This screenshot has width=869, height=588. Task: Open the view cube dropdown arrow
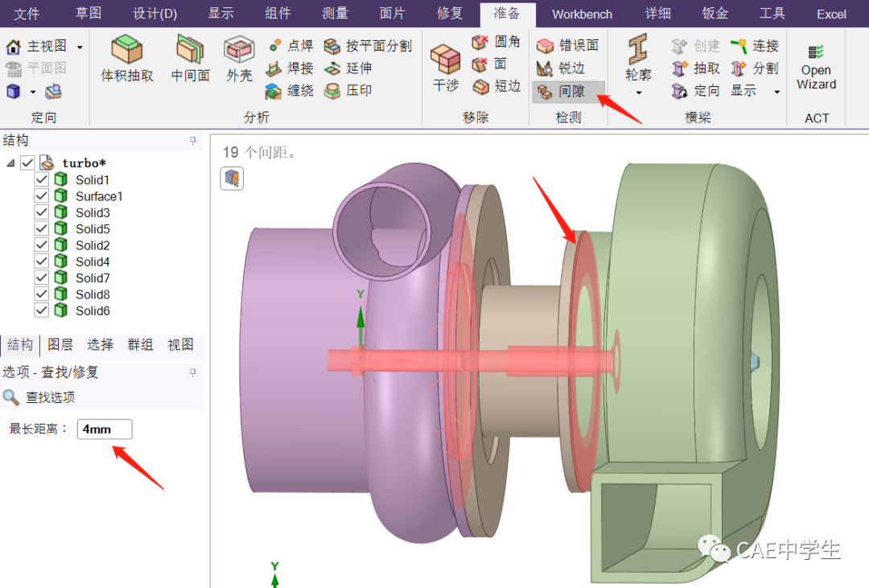point(33,92)
